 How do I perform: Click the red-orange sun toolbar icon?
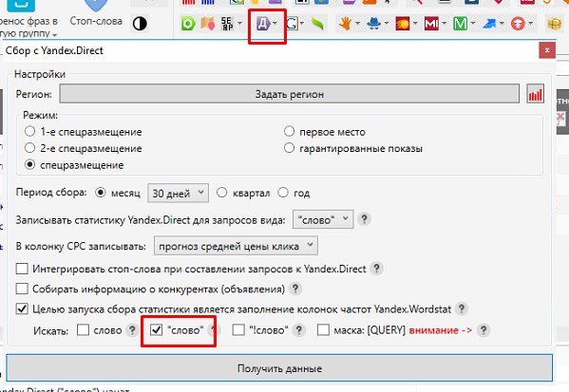(x=403, y=24)
